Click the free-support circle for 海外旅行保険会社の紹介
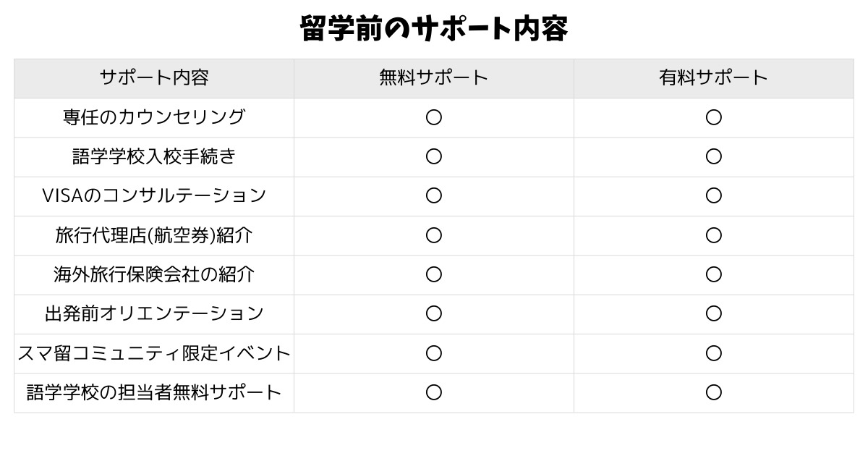Screen dimensions: 868x456 434,274
